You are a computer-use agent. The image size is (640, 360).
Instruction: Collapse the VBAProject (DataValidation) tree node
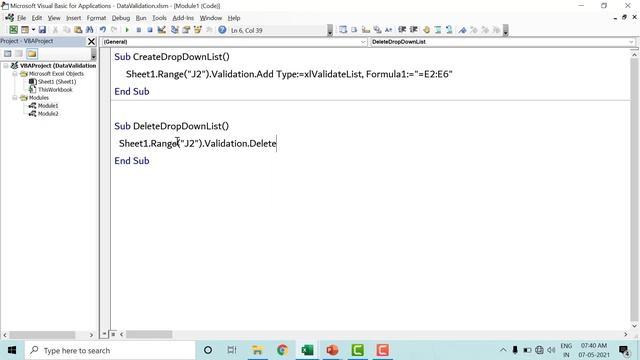[x=6, y=65]
